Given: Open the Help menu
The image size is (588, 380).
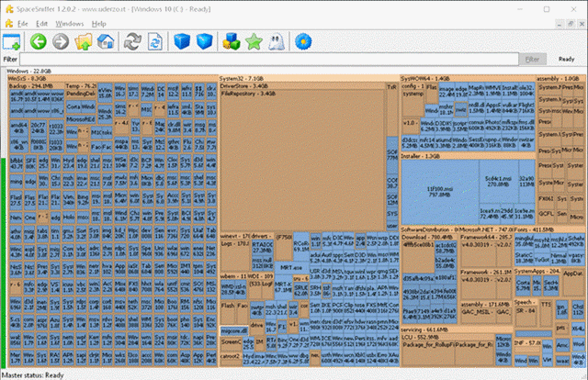Looking at the screenshot, I should pos(99,24).
